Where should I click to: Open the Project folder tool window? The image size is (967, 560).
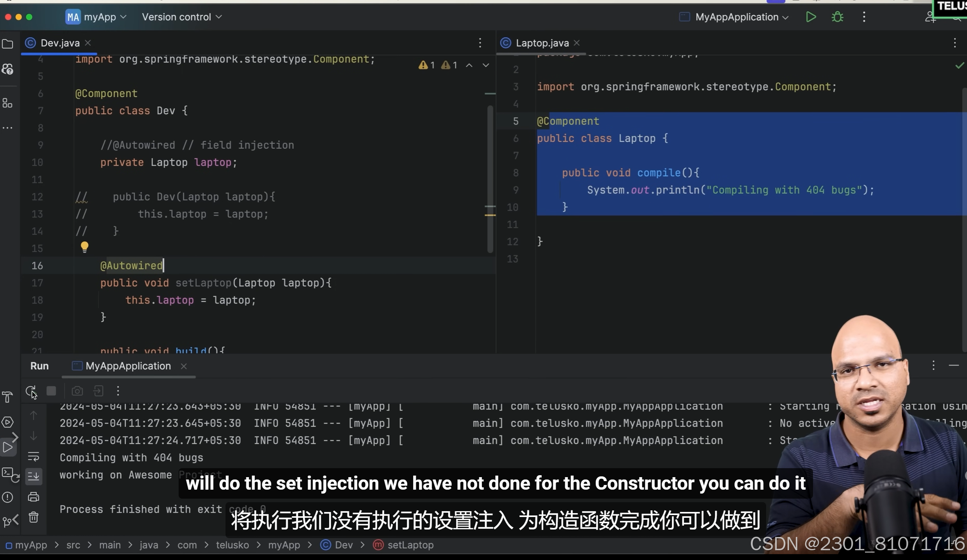click(x=7, y=44)
